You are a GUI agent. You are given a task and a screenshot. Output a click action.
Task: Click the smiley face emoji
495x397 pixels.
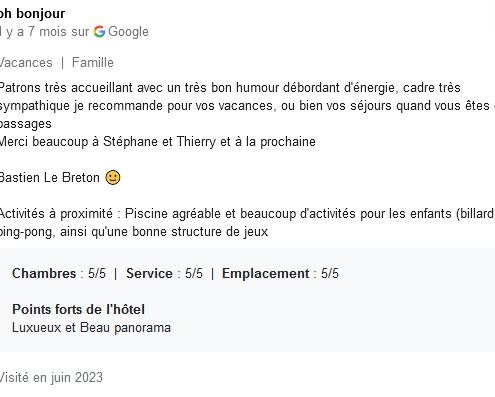(x=113, y=177)
